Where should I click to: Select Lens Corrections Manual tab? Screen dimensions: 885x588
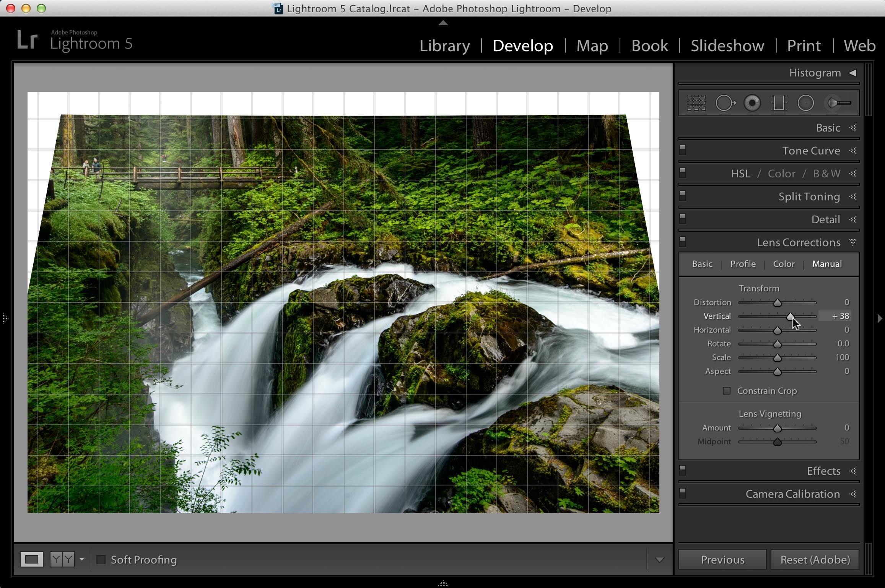pos(827,264)
